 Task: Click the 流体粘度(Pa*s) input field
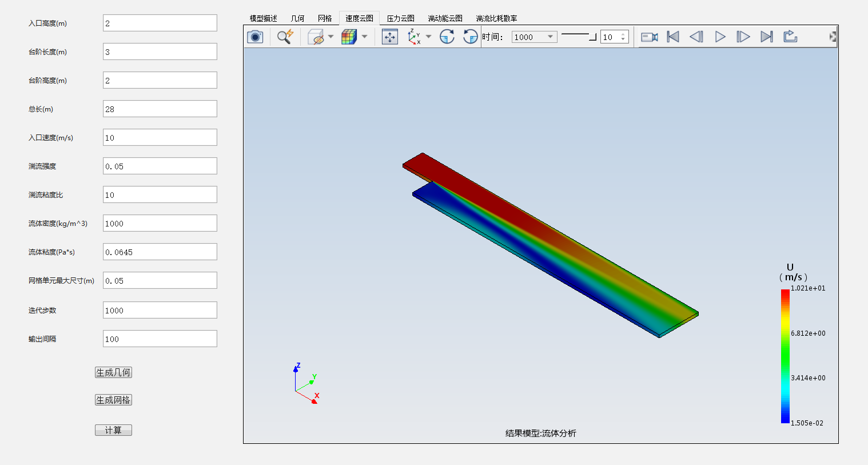160,252
